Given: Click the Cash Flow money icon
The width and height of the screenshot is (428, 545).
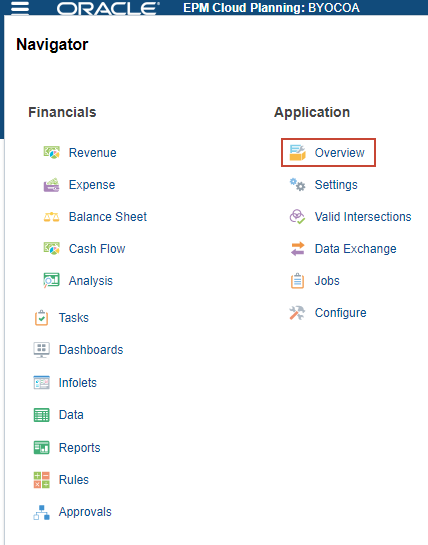Looking at the screenshot, I should [51, 249].
